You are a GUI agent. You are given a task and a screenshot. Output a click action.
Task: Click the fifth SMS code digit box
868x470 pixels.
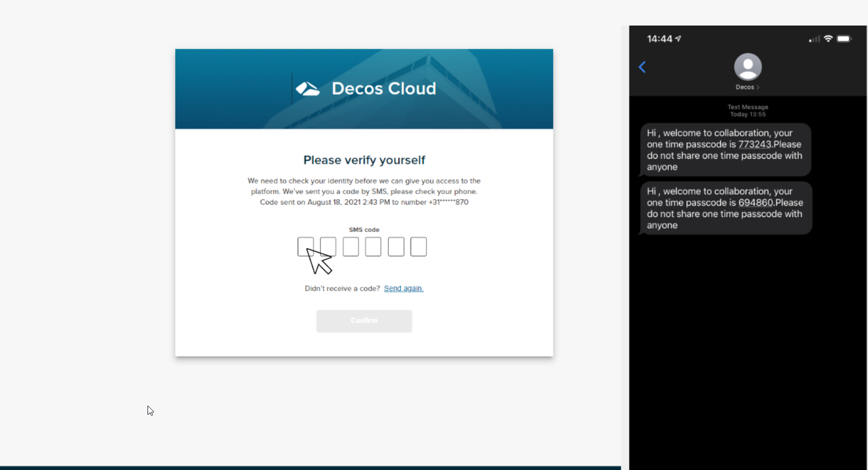point(396,246)
